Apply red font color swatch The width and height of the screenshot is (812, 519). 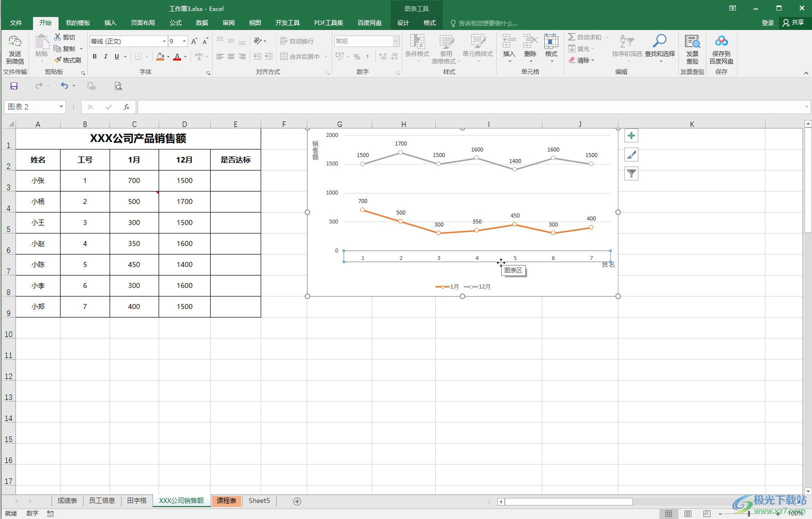177,56
